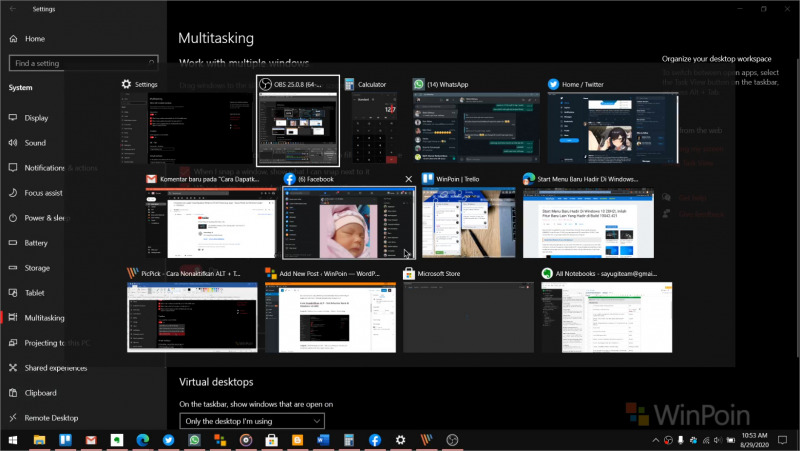Open Facebook icon in taskbar

point(375,440)
